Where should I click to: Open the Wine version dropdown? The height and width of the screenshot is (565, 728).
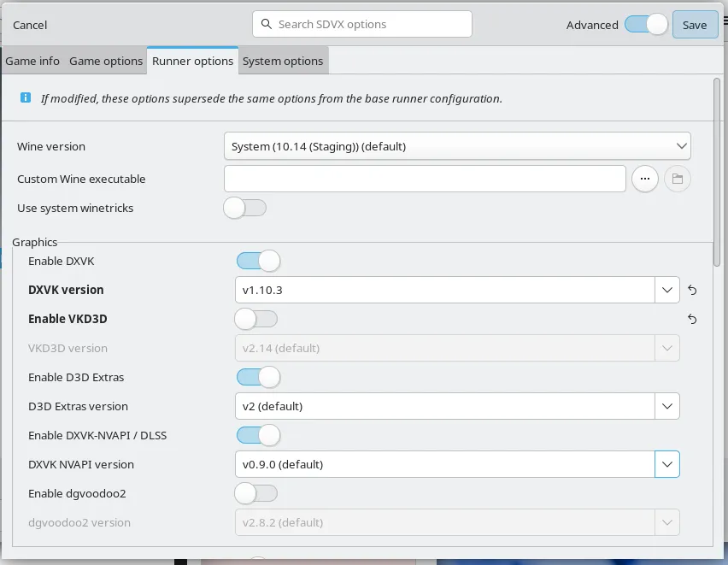[457, 146]
